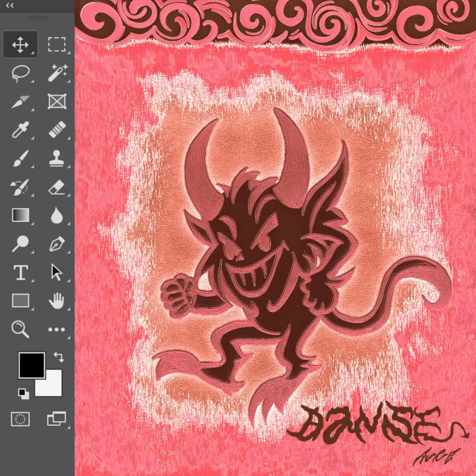Choose the Clone Stamp tool

pos(57,159)
